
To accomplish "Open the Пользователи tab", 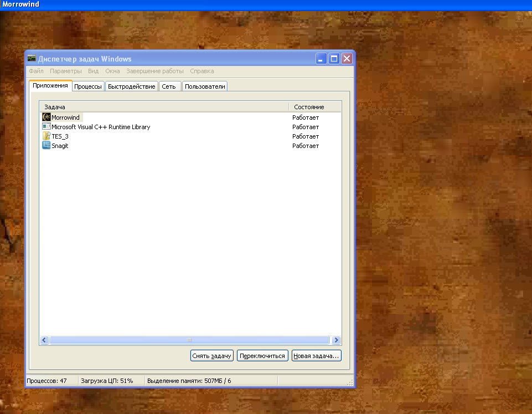I will [205, 86].
